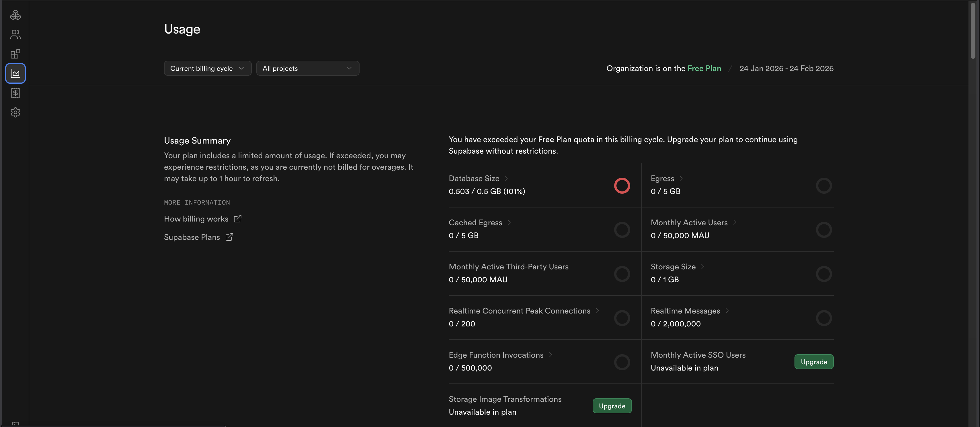This screenshot has height=427, width=980.
Task: Click the red Database Size usage ring
Action: click(622, 185)
